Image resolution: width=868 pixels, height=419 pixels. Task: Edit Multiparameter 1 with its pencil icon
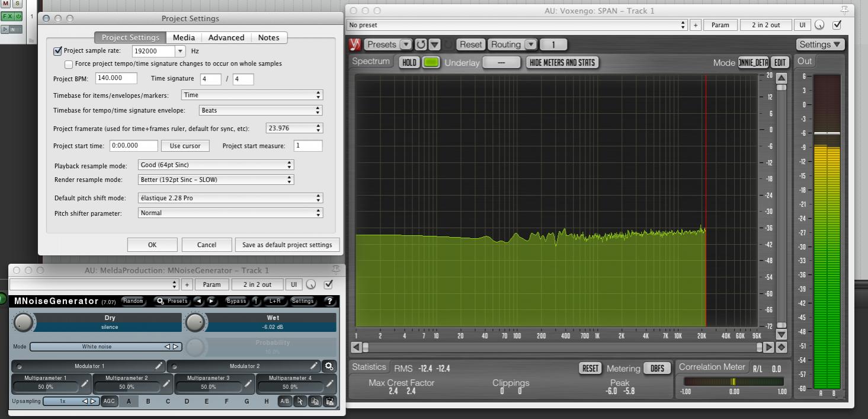[85, 384]
